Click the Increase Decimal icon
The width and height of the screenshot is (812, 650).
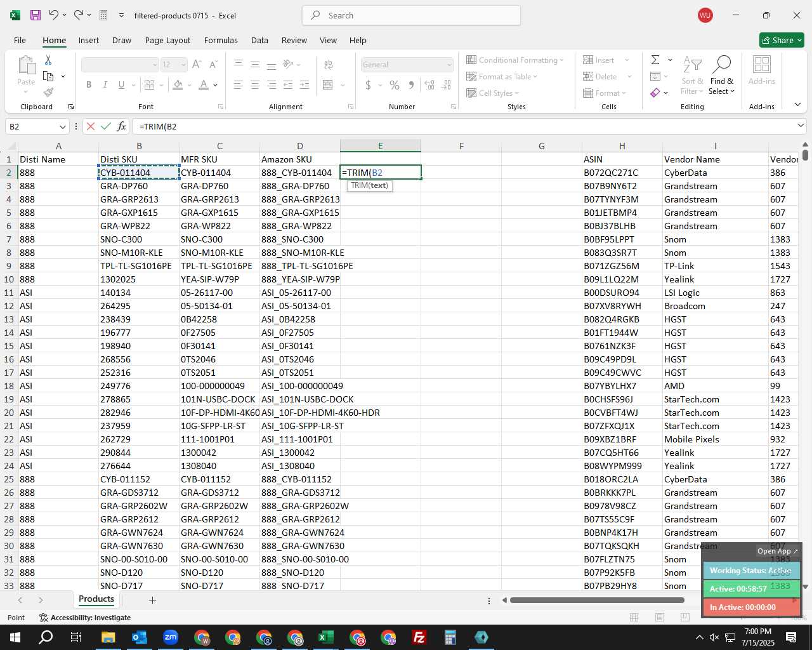429,84
